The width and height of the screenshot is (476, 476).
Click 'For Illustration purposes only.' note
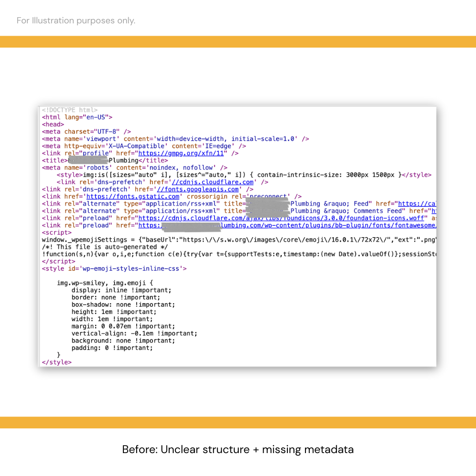click(76, 21)
